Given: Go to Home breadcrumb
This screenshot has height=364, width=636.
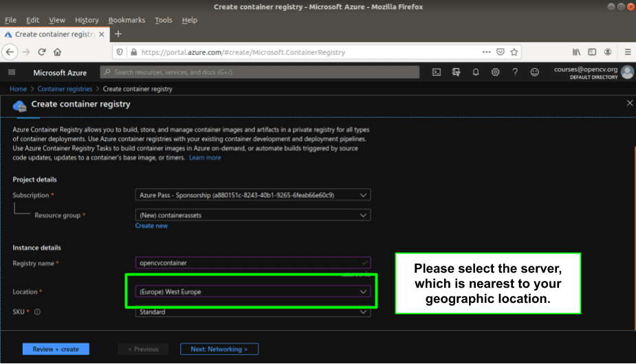Looking at the screenshot, I should click(x=19, y=89).
